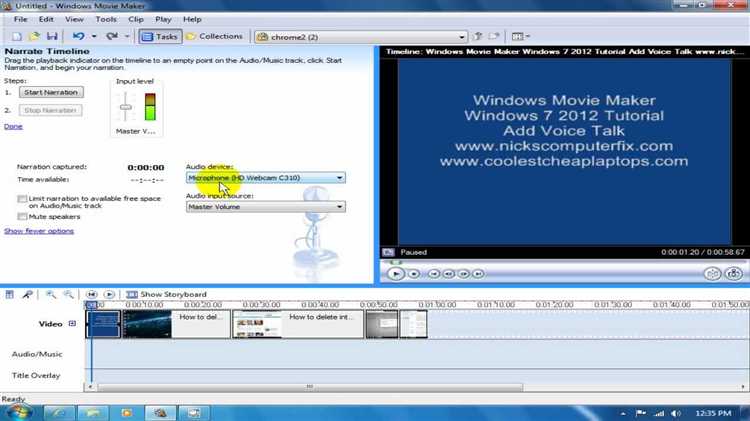Click the Split Clip icon
The height and width of the screenshot is (421, 750).
(712, 274)
